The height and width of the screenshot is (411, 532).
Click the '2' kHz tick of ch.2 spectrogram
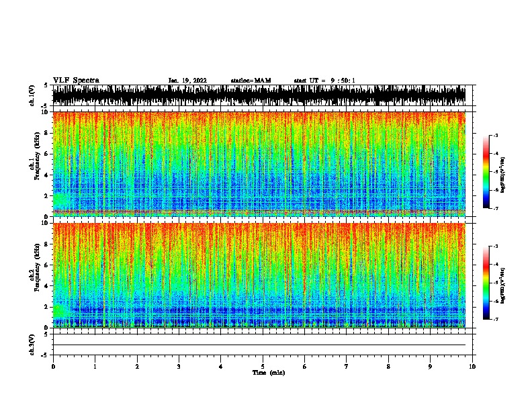[x=46, y=307]
